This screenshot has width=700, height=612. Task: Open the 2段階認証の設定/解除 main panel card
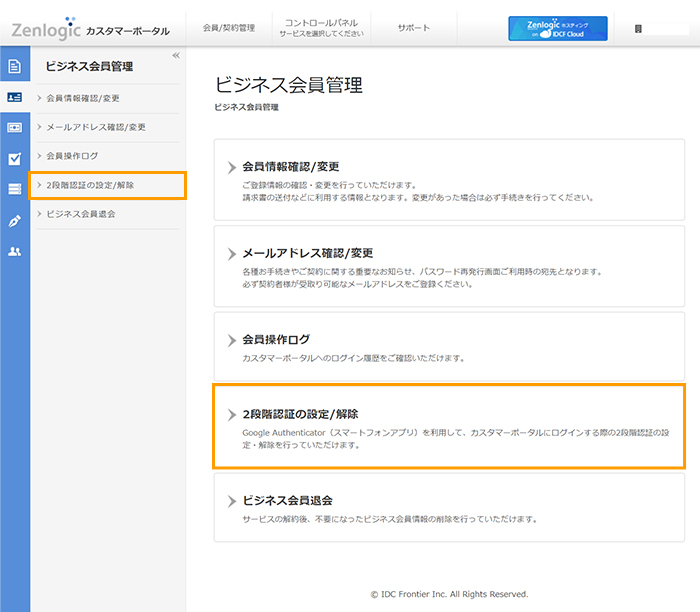point(448,427)
